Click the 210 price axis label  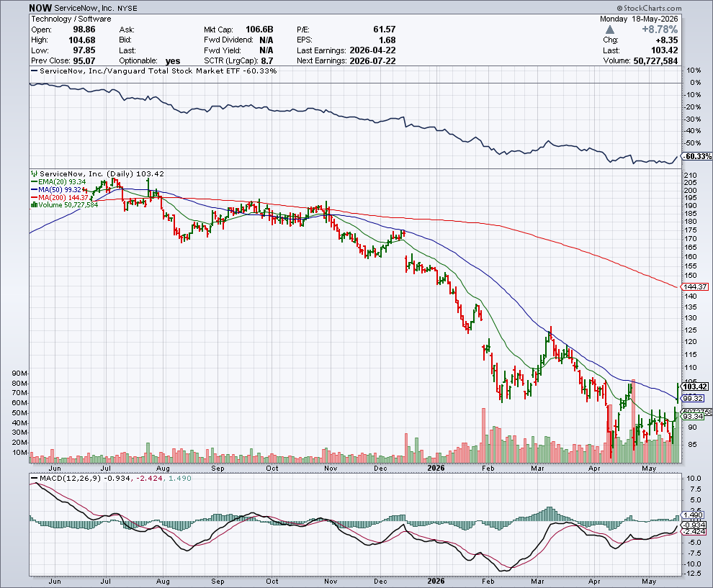tap(690, 176)
